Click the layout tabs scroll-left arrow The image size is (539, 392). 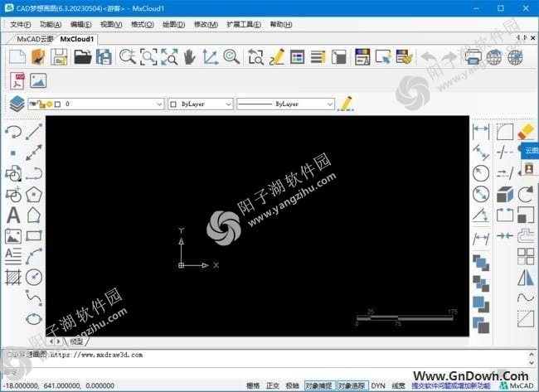tap(51, 341)
